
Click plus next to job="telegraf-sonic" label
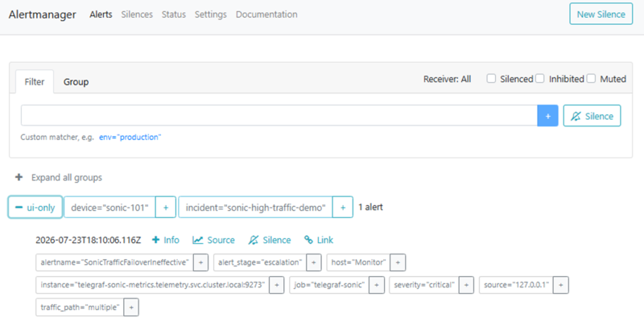pos(376,285)
